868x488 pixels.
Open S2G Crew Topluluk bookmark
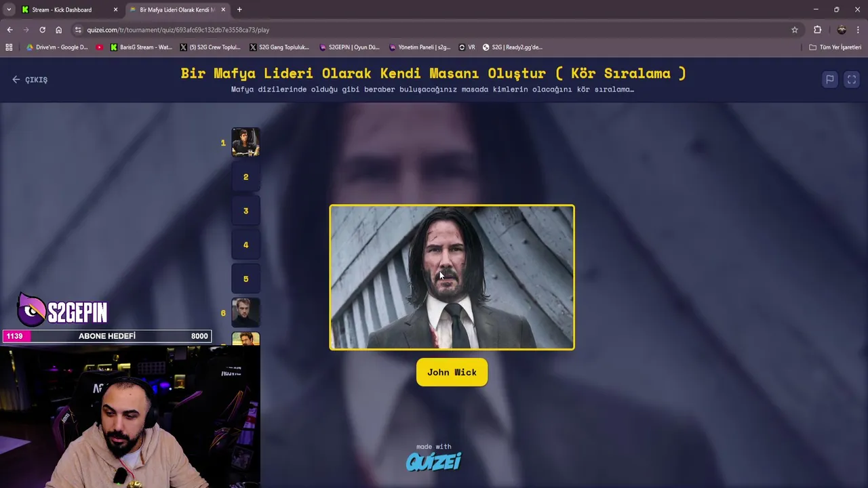pos(210,47)
